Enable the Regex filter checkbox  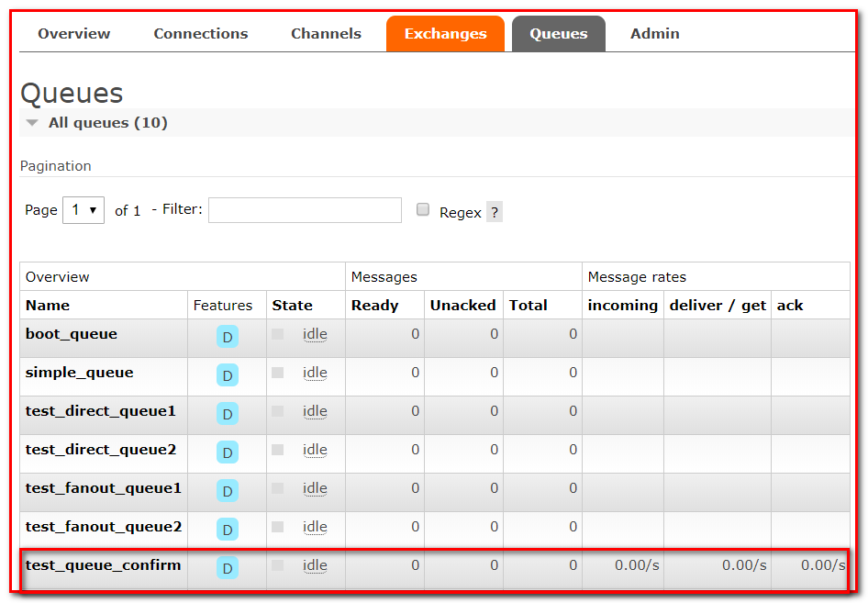pos(423,209)
